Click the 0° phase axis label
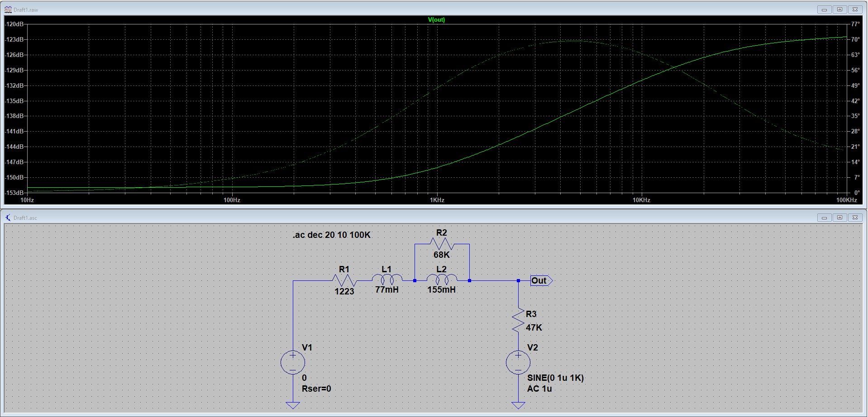Screen dimensions: 868x417 coord(857,193)
